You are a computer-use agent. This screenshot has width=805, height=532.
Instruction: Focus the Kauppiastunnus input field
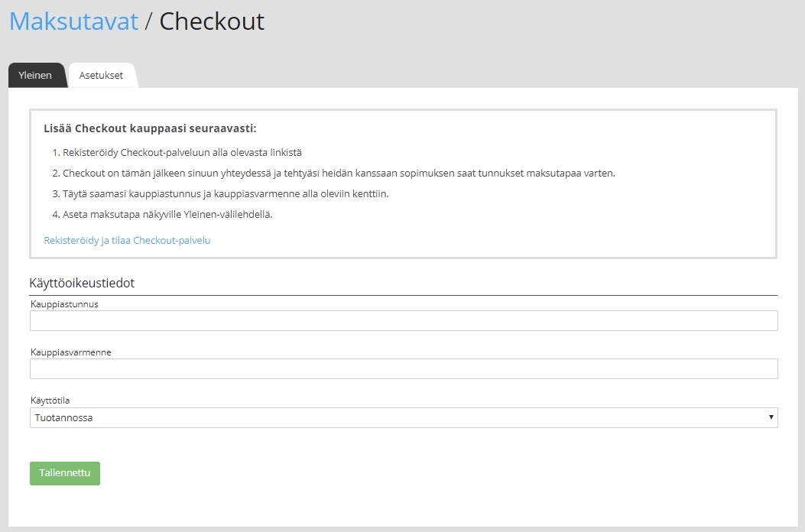pyautogui.click(x=404, y=321)
